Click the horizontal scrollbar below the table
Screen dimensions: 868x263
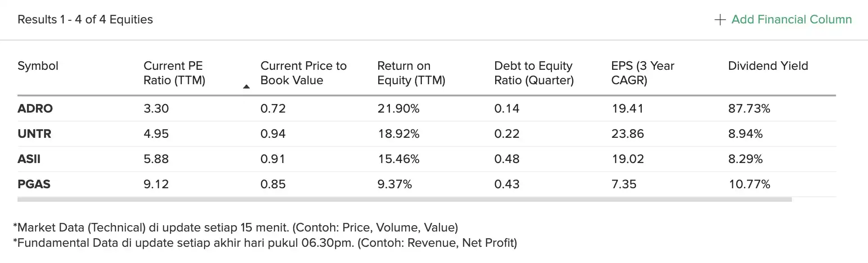click(404, 199)
